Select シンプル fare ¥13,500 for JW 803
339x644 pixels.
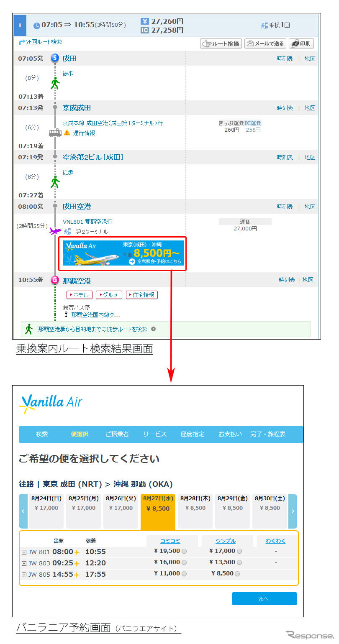coord(239,562)
